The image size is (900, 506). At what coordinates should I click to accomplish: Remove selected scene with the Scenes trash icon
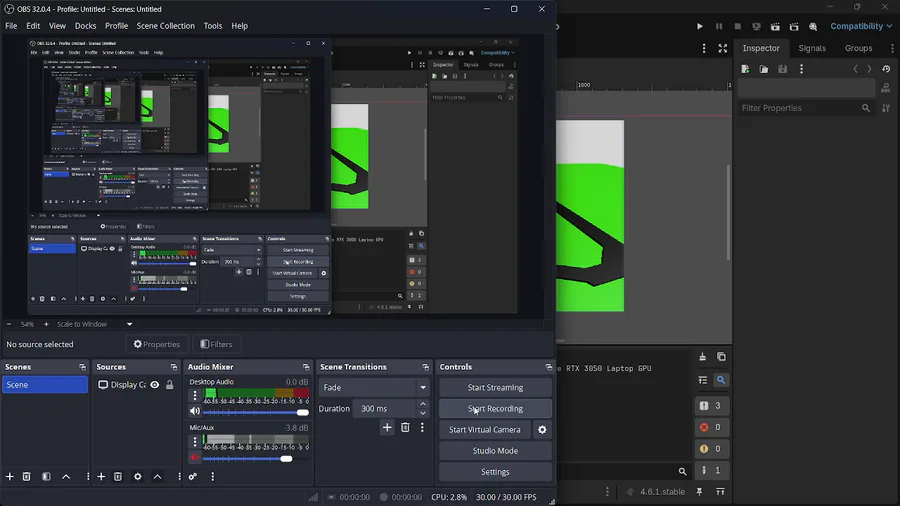click(26, 476)
